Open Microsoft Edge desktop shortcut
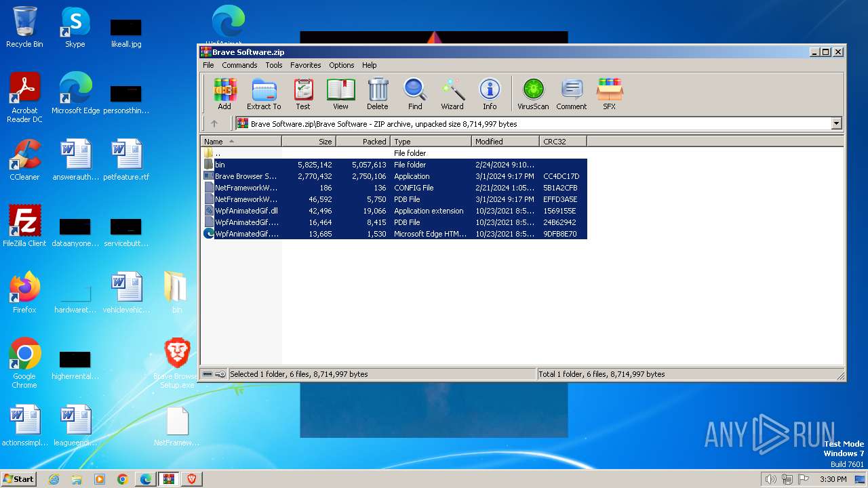Screen dimensions: 868x488 [75, 94]
